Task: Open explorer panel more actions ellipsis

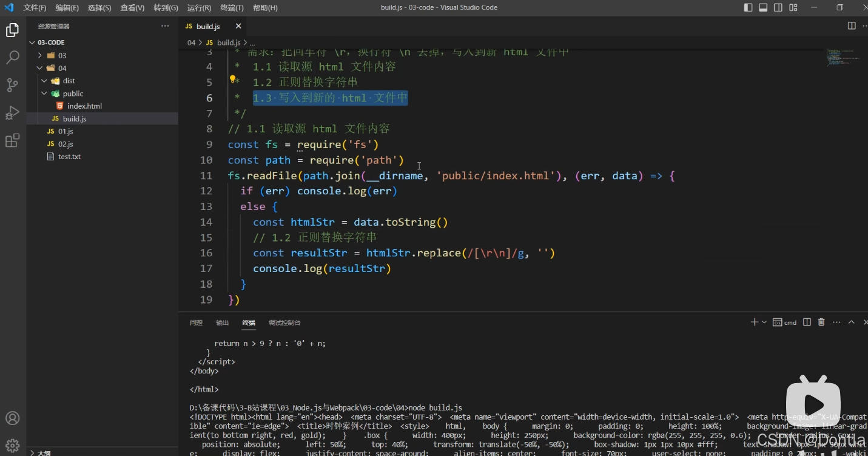Action: coord(165,26)
